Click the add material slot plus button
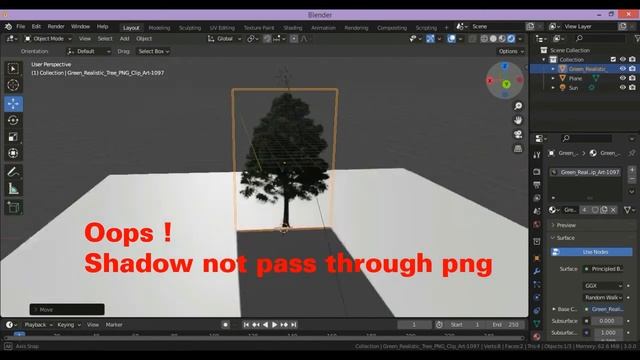This screenshot has height=360, width=640. click(632, 169)
